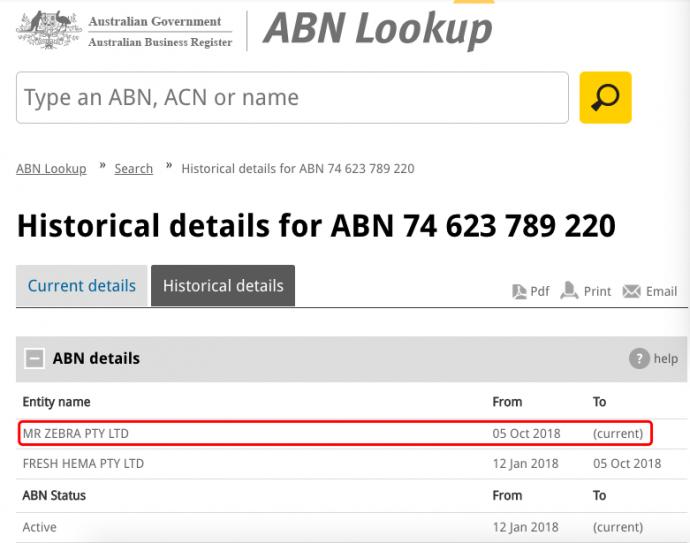Go to the Search breadcrumb link
690x543 pixels.
133,169
